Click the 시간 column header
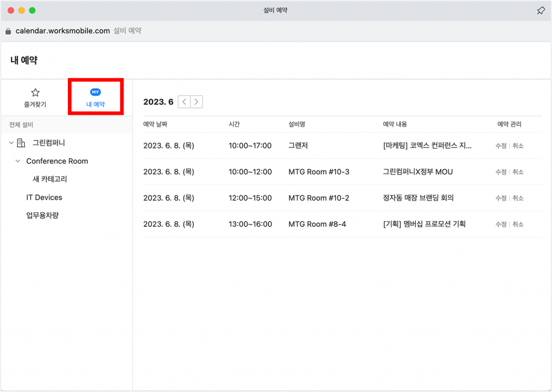Screen dimensions: 552x392 click(234, 124)
